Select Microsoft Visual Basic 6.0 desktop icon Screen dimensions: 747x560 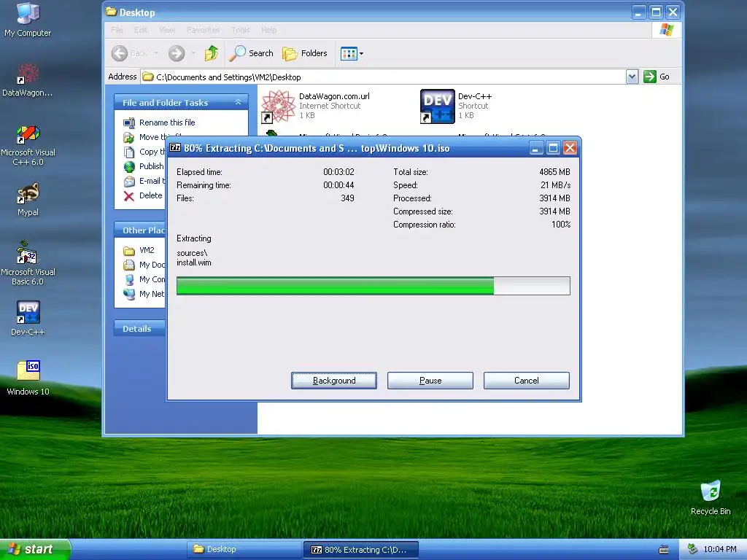coord(28,262)
